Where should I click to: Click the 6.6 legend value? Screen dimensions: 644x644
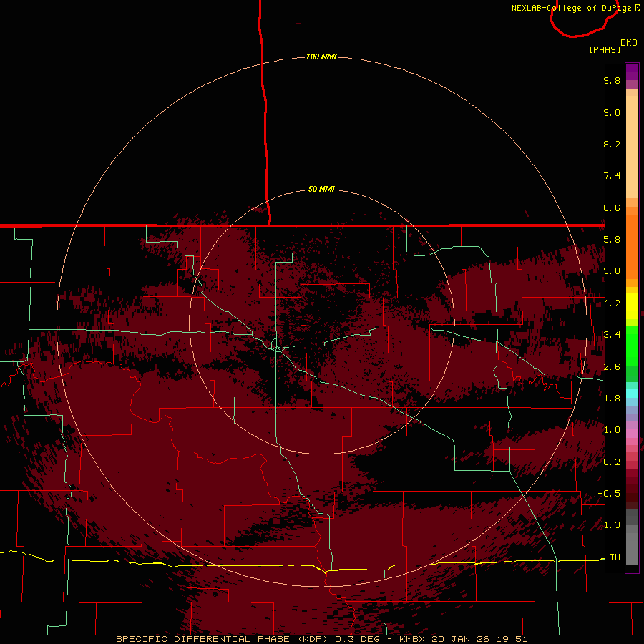pyautogui.click(x=612, y=208)
